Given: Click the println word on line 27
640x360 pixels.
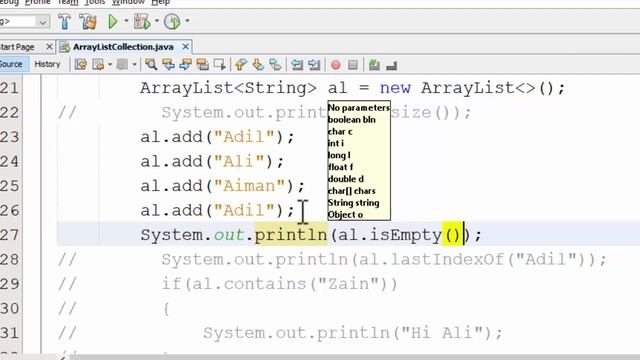Looking at the screenshot, I should coord(291,235).
